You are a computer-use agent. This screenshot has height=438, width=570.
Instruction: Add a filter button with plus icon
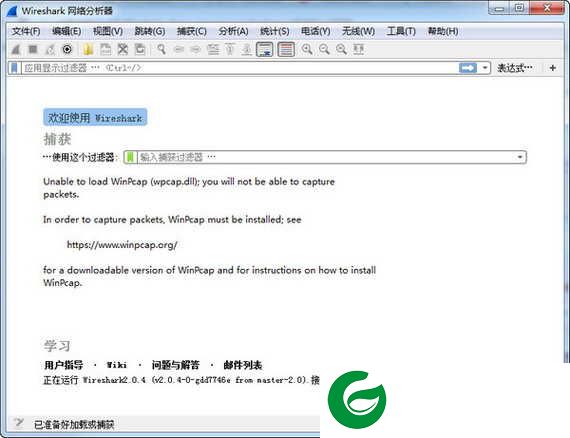click(x=553, y=68)
